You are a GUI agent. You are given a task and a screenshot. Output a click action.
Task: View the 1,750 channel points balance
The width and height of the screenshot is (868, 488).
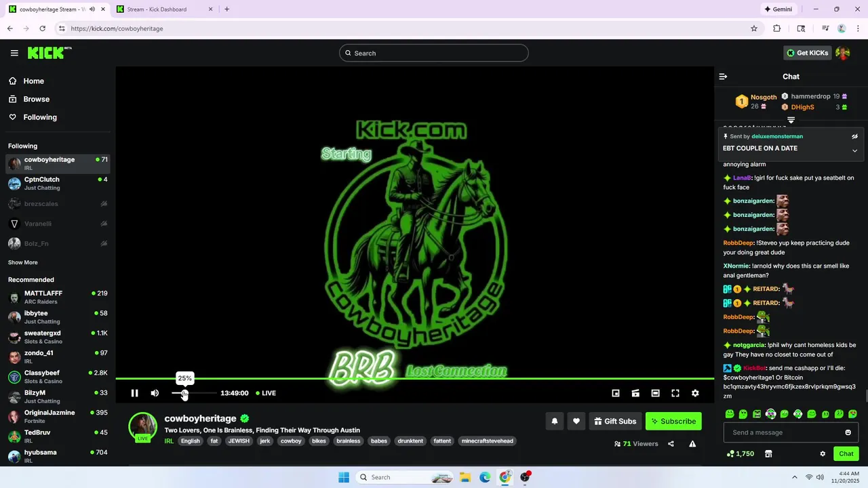(x=740, y=453)
